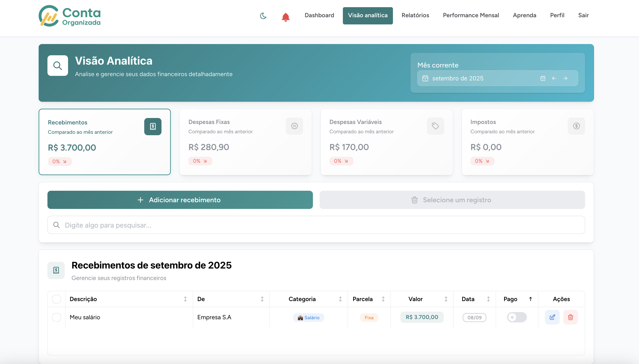Click the receipt icon on the Recebimentos card
The width and height of the screenshot is (639, 364).
pyautogui.click(x=152, y=127)
